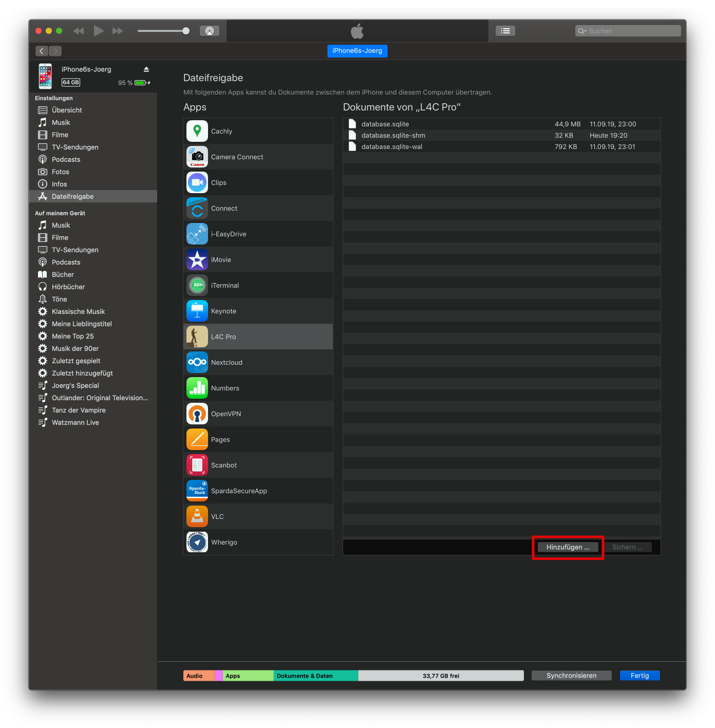
Task: Click the volume slider knob
Action: (x=186, y=31)
